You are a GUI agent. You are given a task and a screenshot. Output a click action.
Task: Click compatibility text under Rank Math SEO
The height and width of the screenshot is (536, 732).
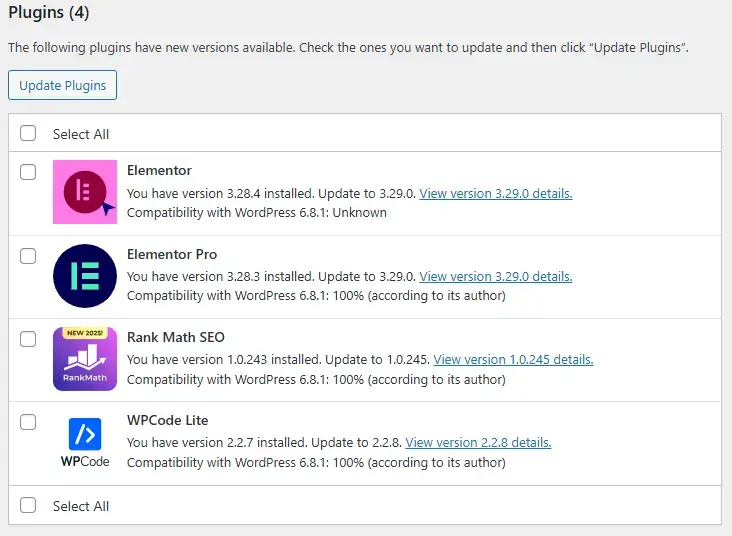click(316, 379)
